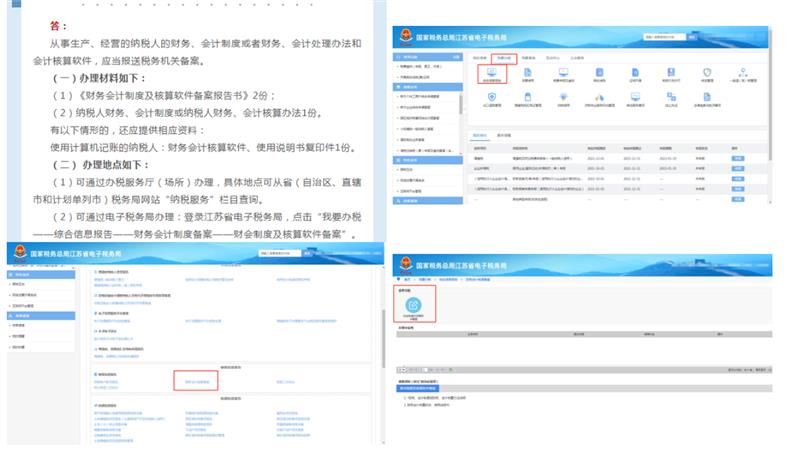Click the red-boxed 财务会计制度备案 link

pyautogui.click(x=195, y=381)
